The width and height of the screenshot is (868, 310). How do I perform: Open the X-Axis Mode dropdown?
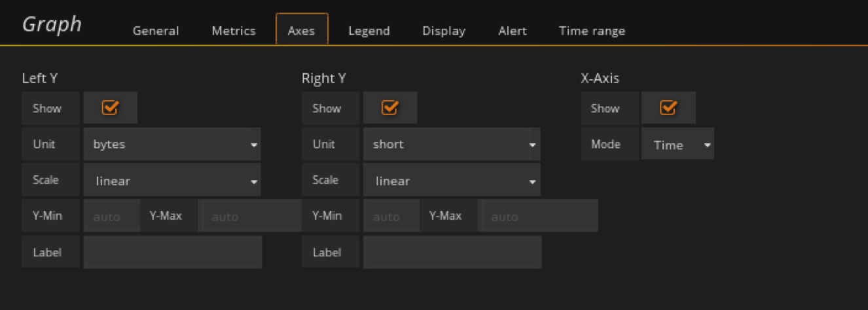[x=678, y=145]
